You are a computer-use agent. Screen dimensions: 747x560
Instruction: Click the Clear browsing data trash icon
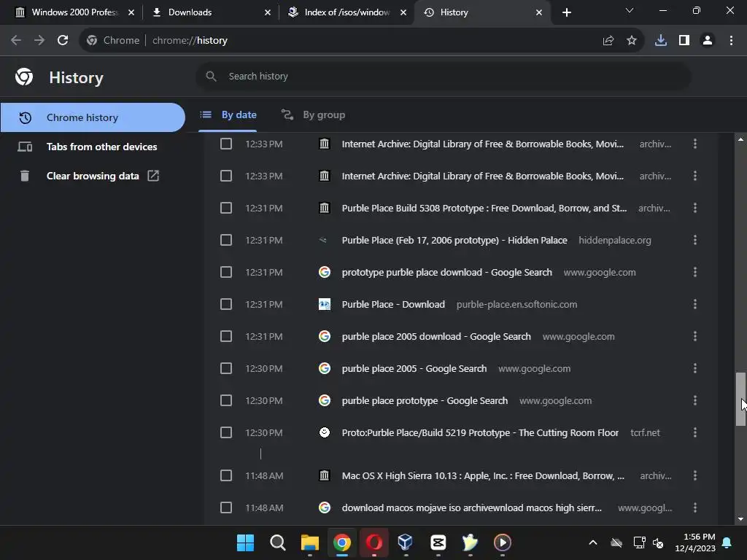25,176
